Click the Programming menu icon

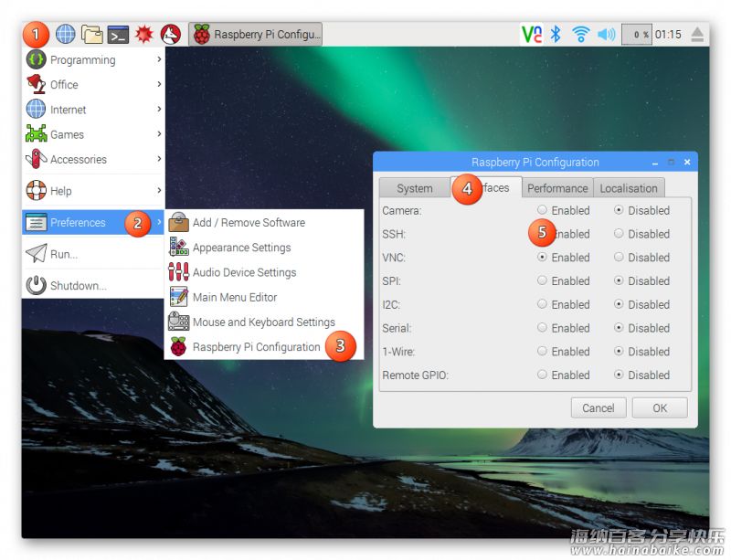tap(36, 59)
